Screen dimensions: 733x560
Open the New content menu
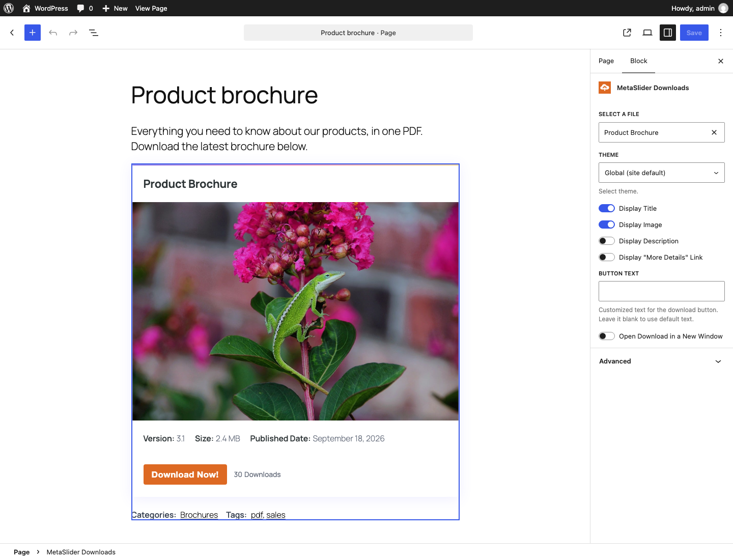pos(115,8)
